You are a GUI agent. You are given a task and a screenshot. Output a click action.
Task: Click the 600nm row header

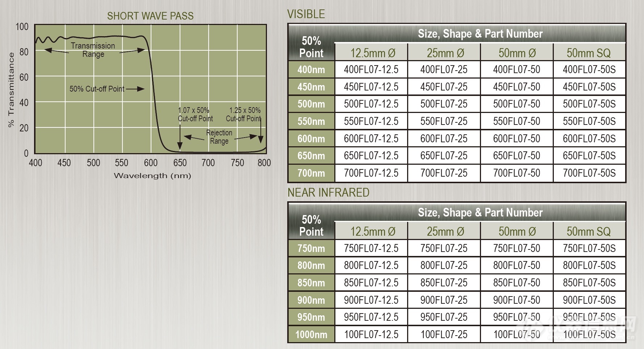pos(311,139)
